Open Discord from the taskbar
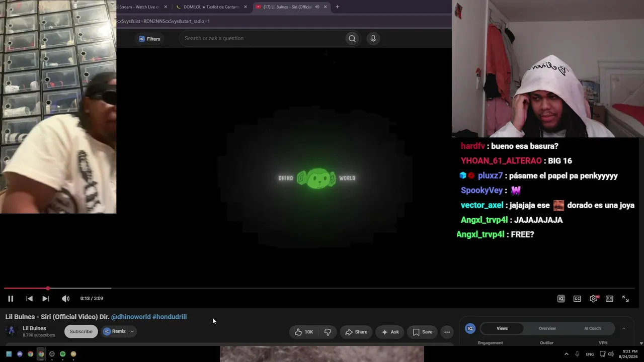Viewport: 644px width, 362px height. 20,354
